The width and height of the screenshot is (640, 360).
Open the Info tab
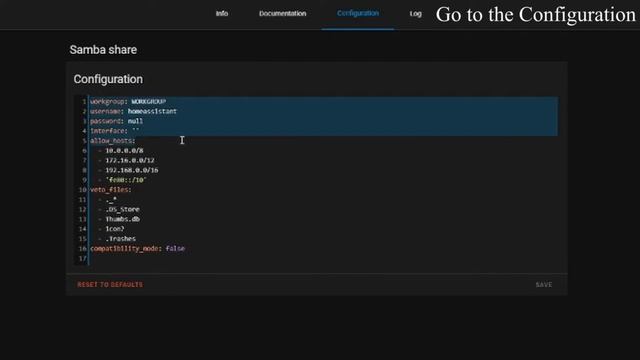pyautogui.click(x=222, y=13)
